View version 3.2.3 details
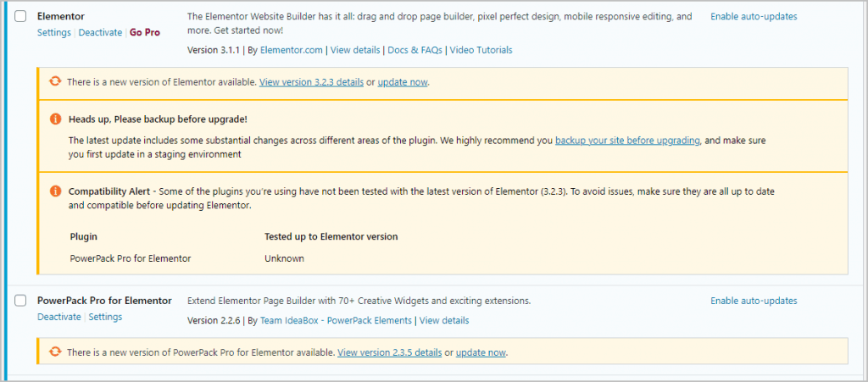 click(311, 82)
